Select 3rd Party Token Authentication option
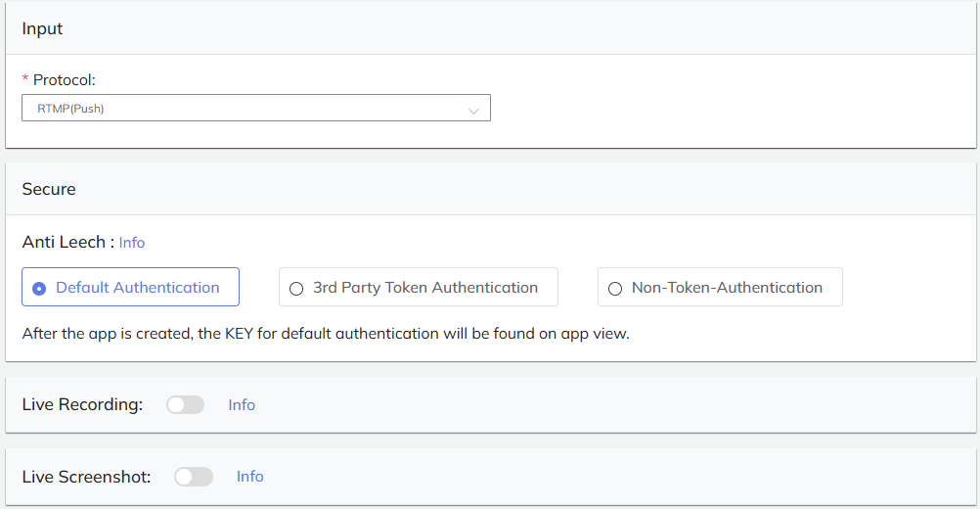 point(418,288)
